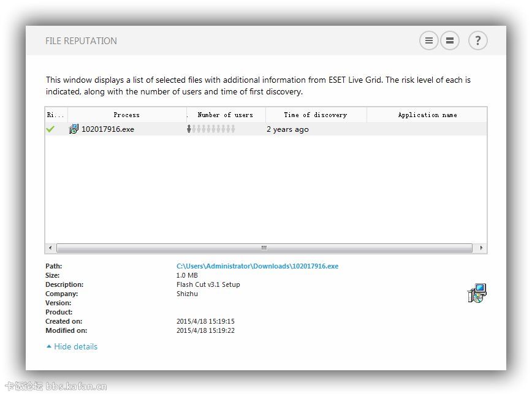The height and width of the screenshot is (396, 532).
Task: Sort by Number of users column header
Action: (x=226, y=115)
